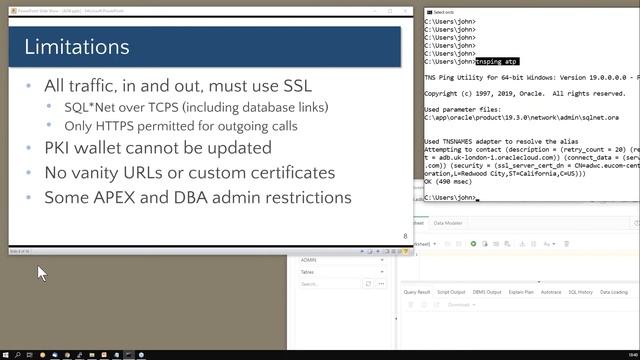Open the Tables object type dropdown
The width and height of the screenshot is (640, 360).
342,272
